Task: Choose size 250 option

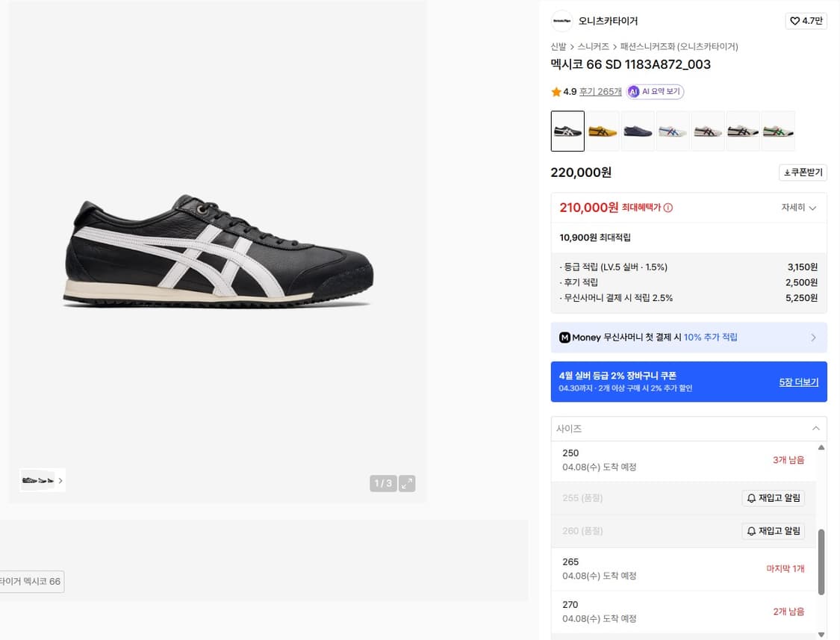Action: click(x=683, y=460)
